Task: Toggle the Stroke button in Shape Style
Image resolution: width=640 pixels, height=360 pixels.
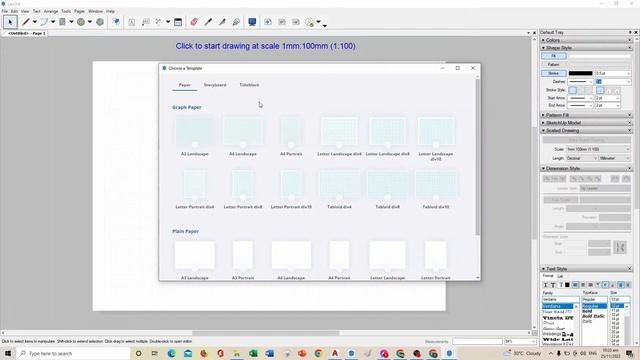Action: pyautogui.click(x=553, y=73)
